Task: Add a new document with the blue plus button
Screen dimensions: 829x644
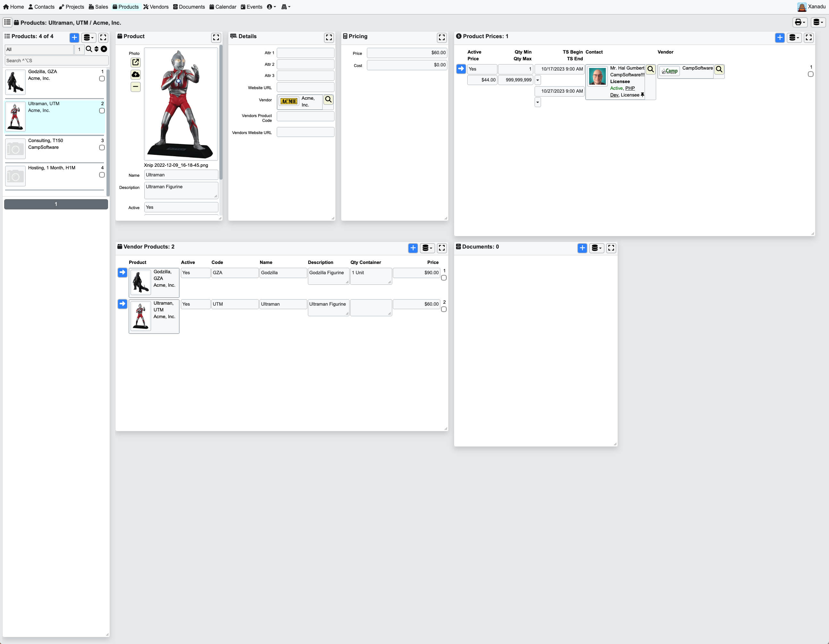Action: pyautogui.click(x=582, y=248)
